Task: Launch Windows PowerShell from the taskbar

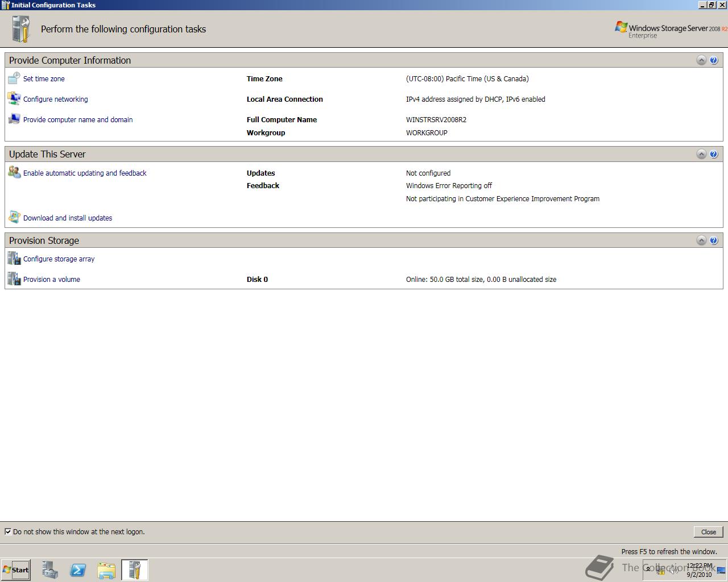Action: click(78, 570)
